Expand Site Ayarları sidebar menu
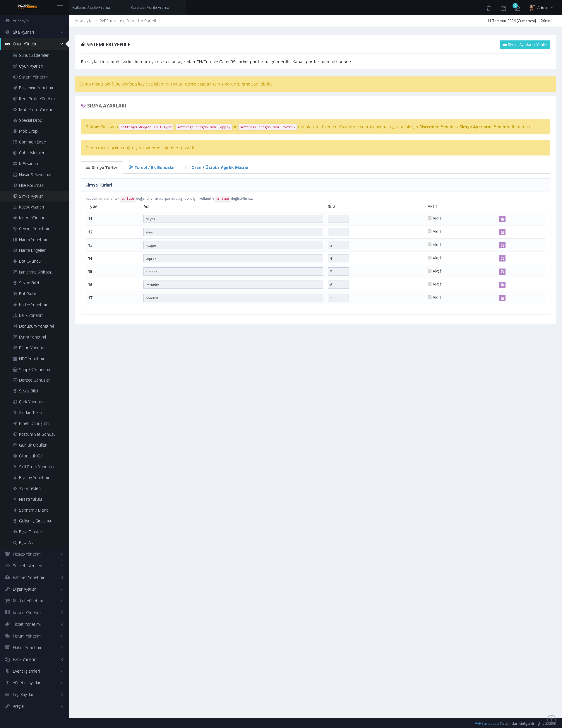 pyautogui.click(x=34, y=32)
